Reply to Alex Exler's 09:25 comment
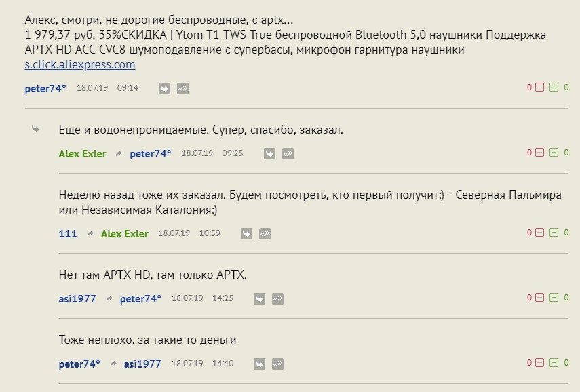Image resolution: width=580 pixels, height=392 pixels. pyautogui.click(x=269, y=153)
